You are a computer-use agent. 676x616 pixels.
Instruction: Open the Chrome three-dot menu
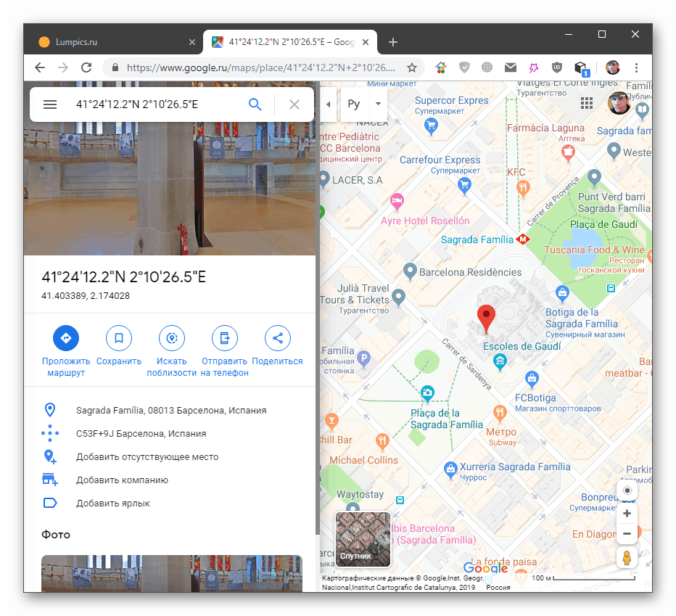(x=637, y=67)
